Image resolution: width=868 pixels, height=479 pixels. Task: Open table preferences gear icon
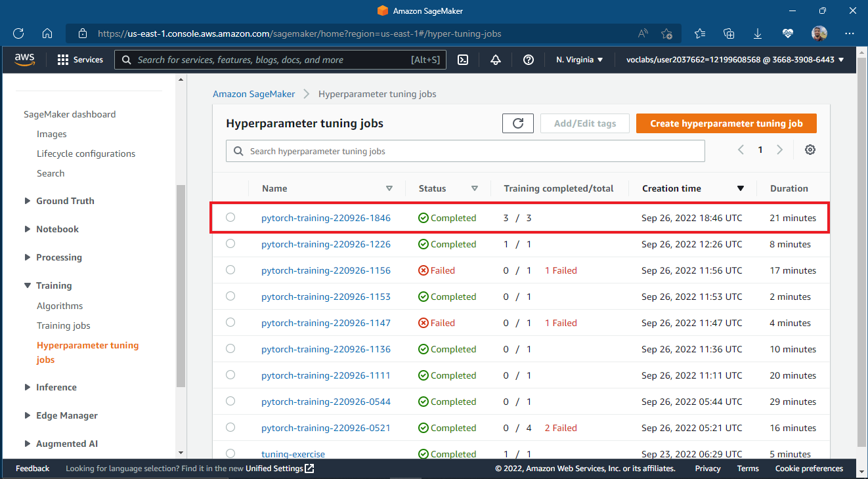810,150
